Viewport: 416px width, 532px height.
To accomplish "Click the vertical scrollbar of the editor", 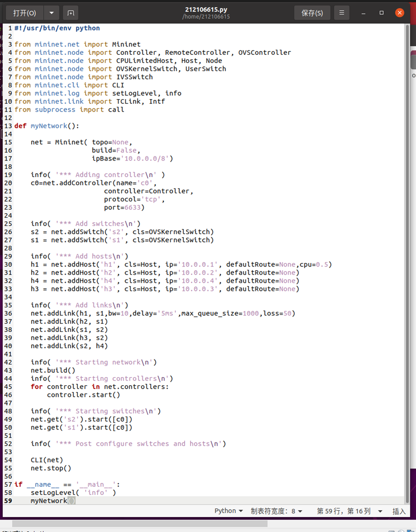I will click(x=407, y=264).
